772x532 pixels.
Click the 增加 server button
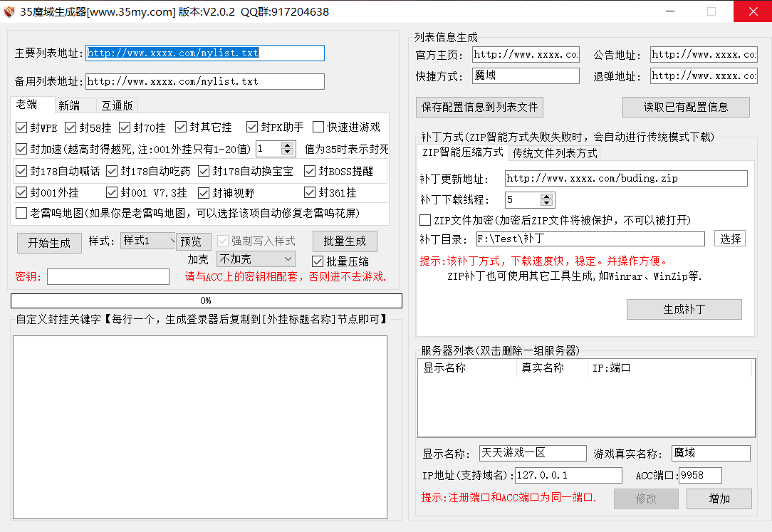pyautogui.click(x=719, y=499)
